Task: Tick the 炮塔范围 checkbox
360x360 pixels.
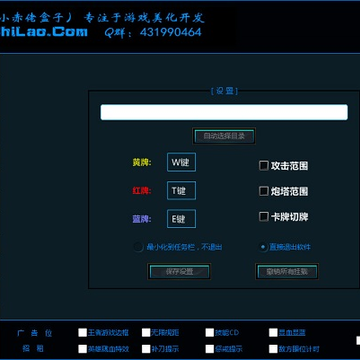Action: (264, 191)
